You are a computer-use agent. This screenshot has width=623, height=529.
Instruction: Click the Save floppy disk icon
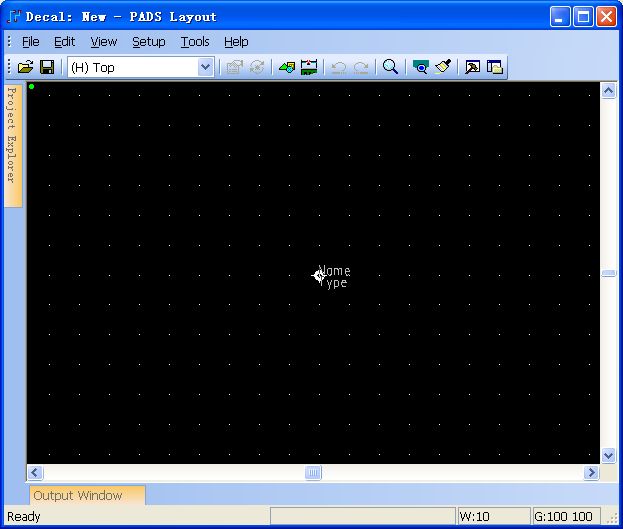(47, 67)
